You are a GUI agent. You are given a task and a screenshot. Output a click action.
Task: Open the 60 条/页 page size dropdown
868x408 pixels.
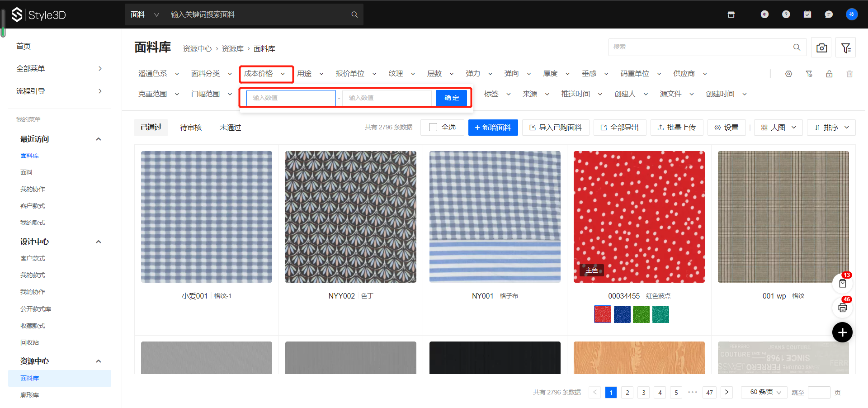[x=764, y=392]
